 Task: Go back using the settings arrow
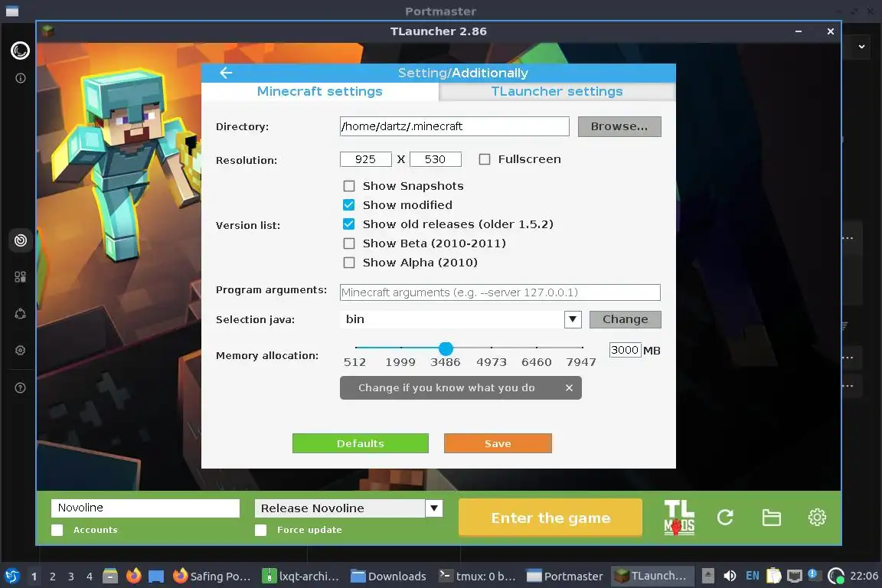pyautogui.click(x=226, y=73)
